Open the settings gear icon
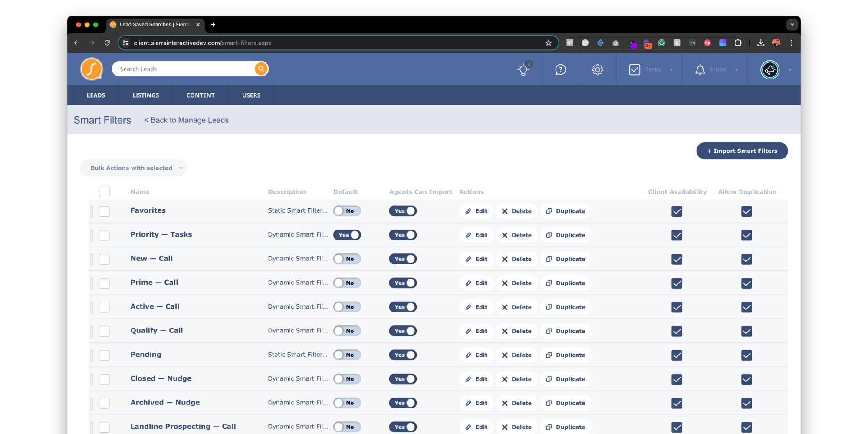The width and height of the screenshot is (868, 434). 598,69
